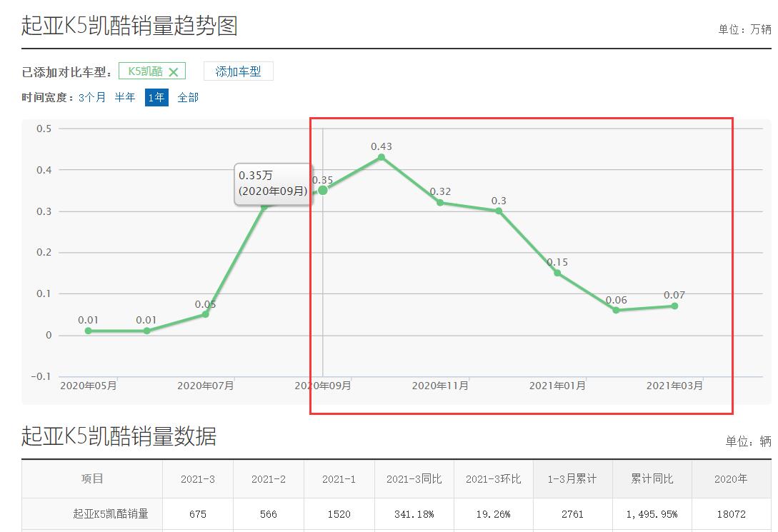Viewport: 778px width, 532px height.
Task: Click the 0.15 data point
Action: click(557, 273)
